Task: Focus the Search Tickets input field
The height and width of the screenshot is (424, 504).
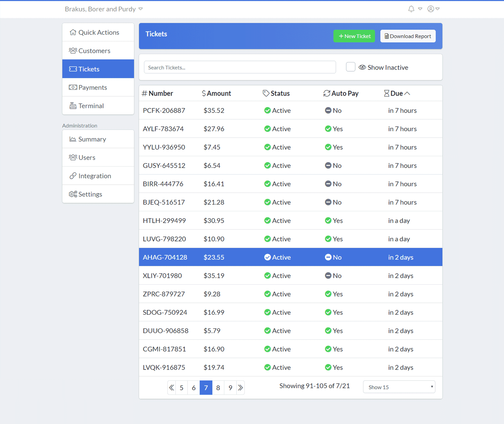Action: point(240,67)
